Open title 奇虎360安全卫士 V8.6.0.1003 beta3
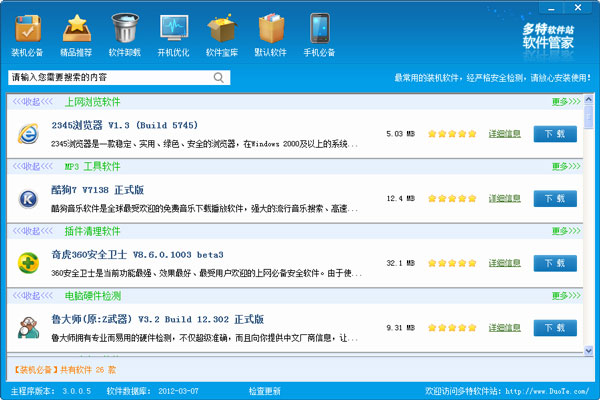Viewport: 600px width, 400px height. coord(137,255)
